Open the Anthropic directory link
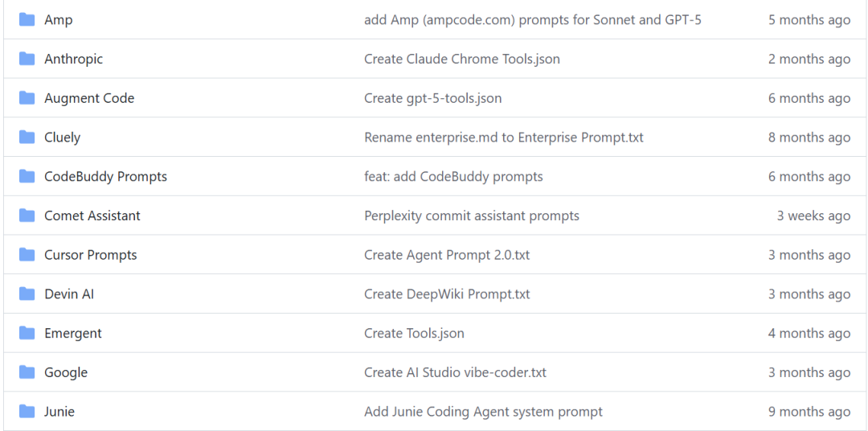Image resolution: width=868 pixels, height=431 pixels. point(73,59)
